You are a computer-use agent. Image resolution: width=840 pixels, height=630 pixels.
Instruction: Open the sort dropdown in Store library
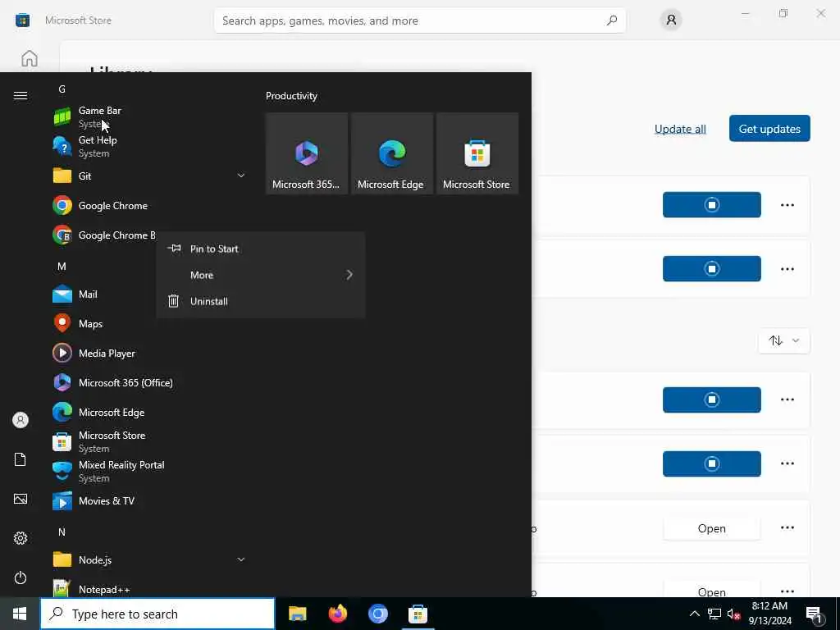click(783, 340)
